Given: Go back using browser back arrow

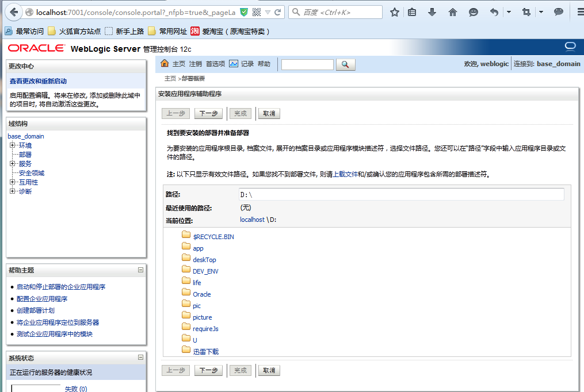Looking at the screenshot, I should click(x=14, y=12).
